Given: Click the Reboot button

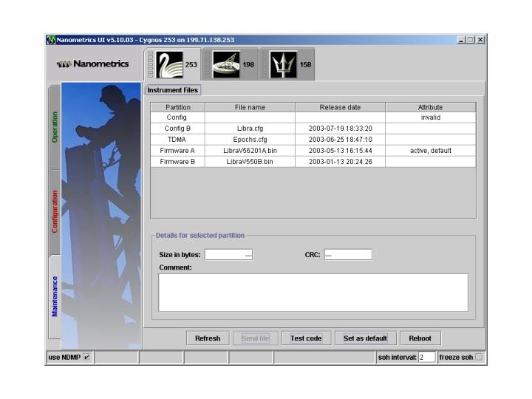Looking at the screenshot, I should point(420,338).
